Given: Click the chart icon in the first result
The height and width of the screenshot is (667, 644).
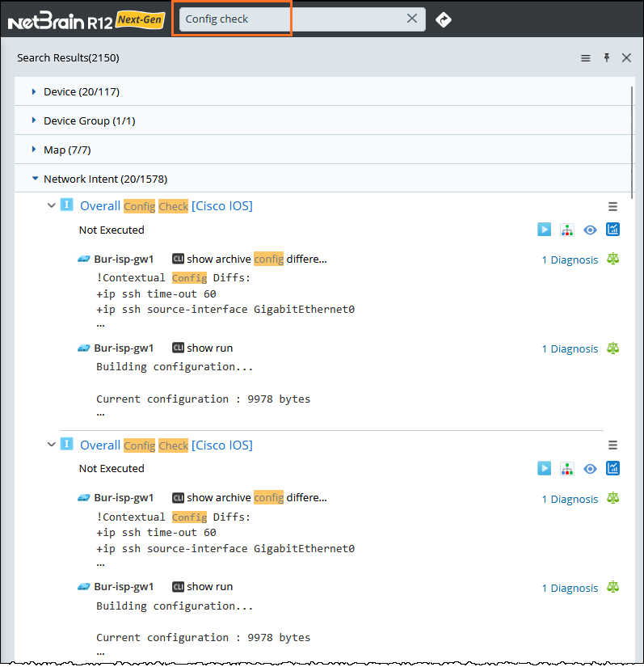Looking at the screenshot, I should [612, 230].
